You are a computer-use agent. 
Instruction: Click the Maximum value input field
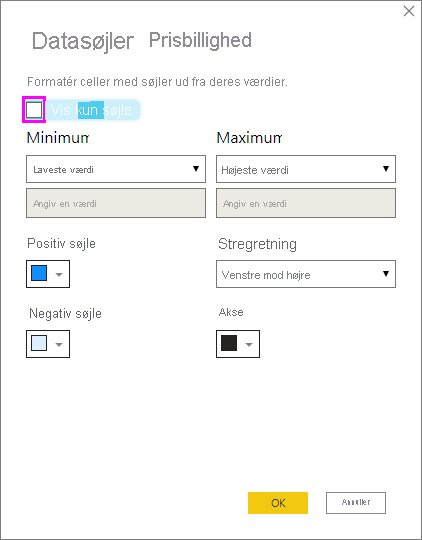(x=306, y=203)
